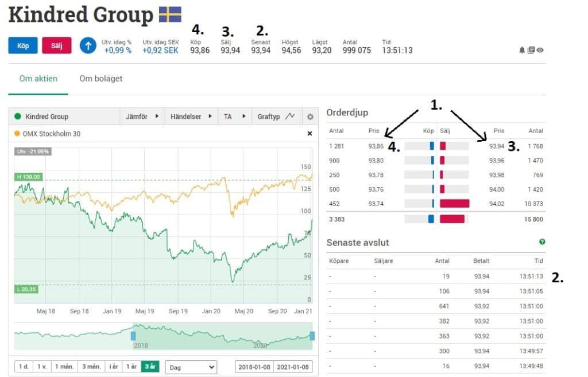Open chart settings with the gear icon
This screenshot has height=377, width=588.
[310, 116]
